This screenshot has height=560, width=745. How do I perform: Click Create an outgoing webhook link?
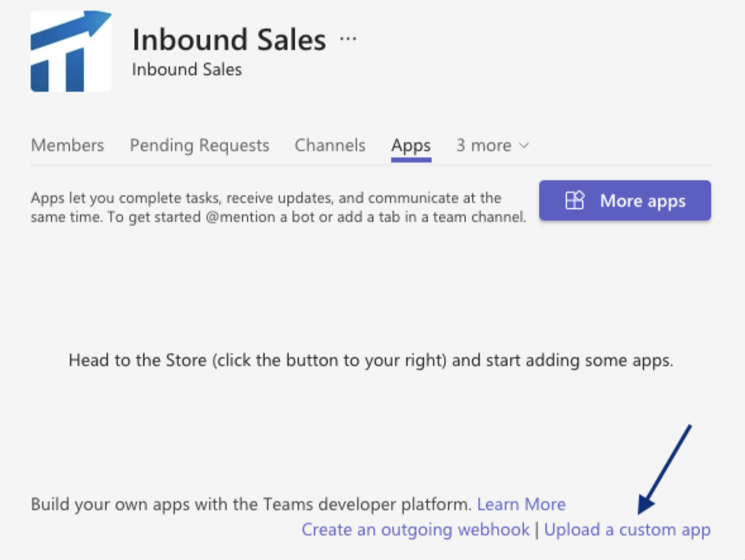pos(416,530)
